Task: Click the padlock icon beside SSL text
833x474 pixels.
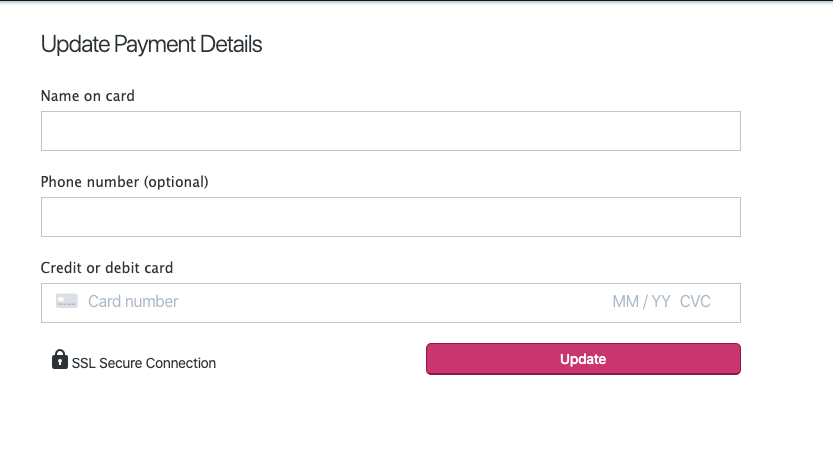Action: [60, 360]
